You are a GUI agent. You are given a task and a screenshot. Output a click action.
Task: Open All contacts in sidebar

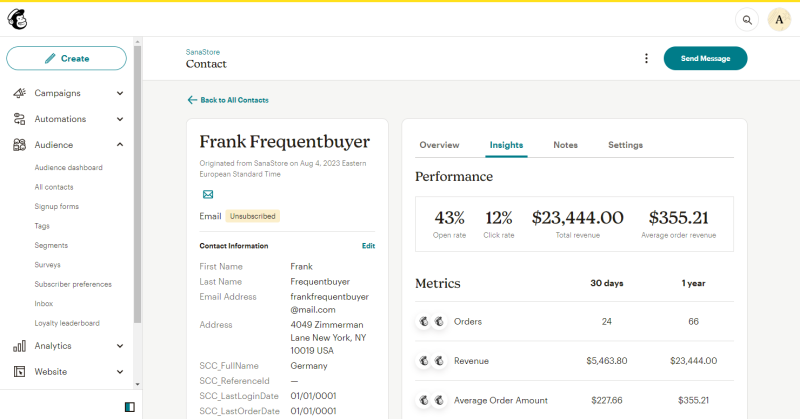54,187
